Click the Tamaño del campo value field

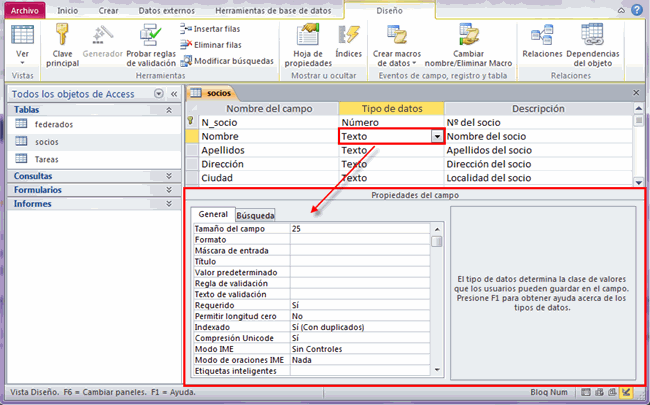tap(360, 229)
